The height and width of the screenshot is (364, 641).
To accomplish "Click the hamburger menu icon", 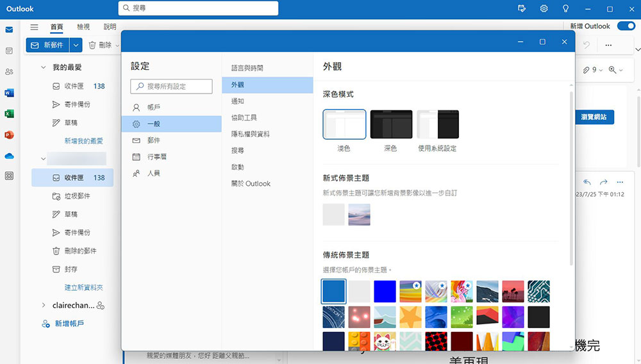I will coord(35,27).
